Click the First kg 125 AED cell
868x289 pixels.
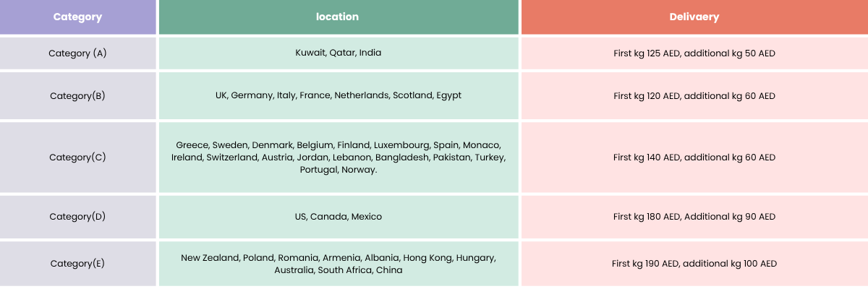(x=694, y=53)
